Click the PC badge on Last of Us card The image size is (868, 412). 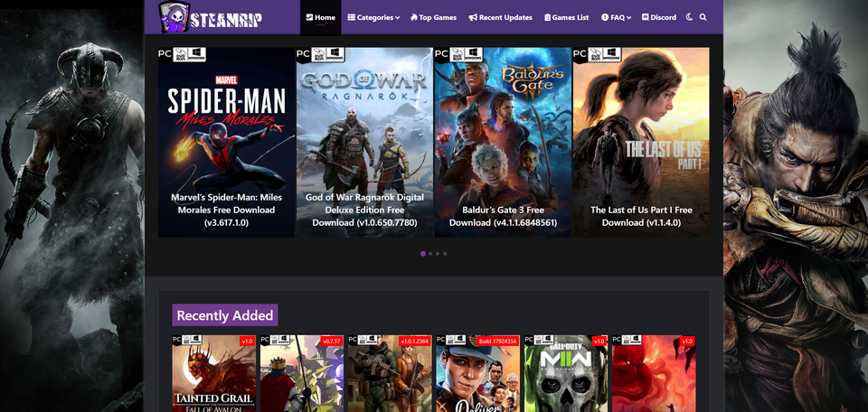coord(580,53)
